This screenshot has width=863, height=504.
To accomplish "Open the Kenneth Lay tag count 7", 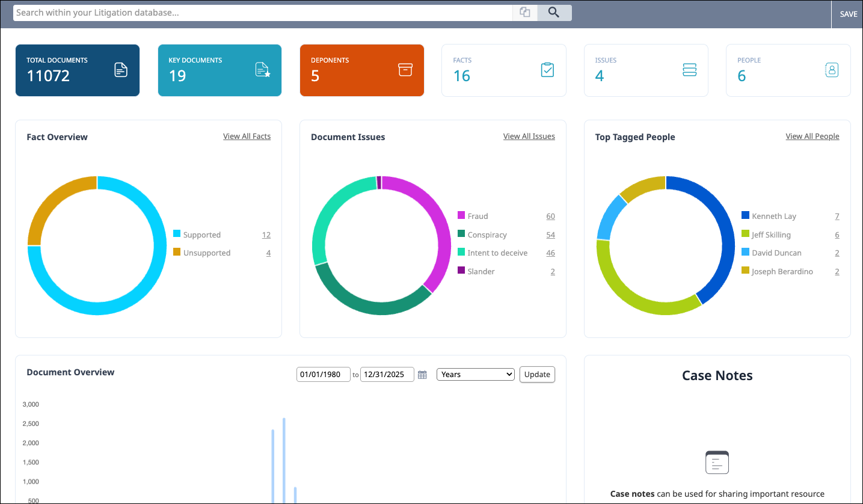I will [x=837, y=217].
